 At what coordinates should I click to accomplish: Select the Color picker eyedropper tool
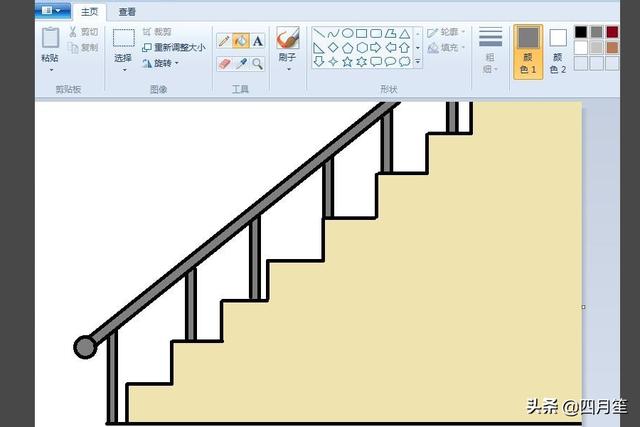tap(241, 64)
